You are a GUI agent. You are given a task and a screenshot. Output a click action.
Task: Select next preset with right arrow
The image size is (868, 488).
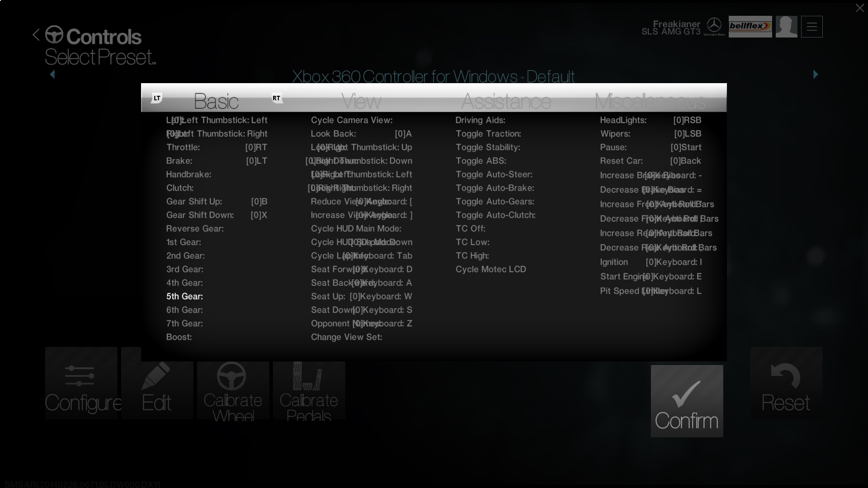pos(816,75)
